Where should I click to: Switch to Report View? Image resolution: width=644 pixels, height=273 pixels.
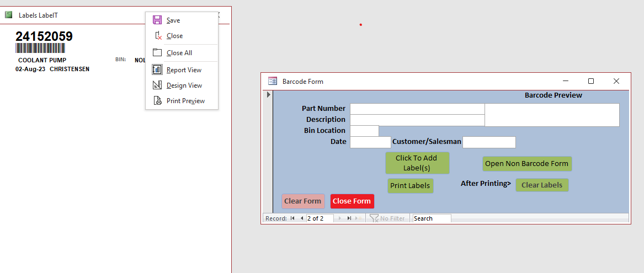click(x=184, y=70)
